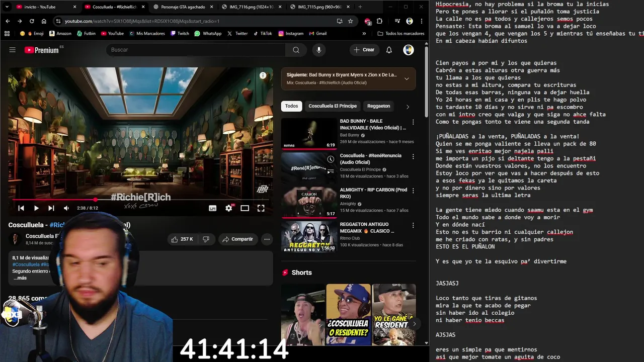Viewport: 644px width, 362px height.
Task: Open the ¿Cosculluela o Residente? short
Action: pyautogui.click(x=348, y=315)
